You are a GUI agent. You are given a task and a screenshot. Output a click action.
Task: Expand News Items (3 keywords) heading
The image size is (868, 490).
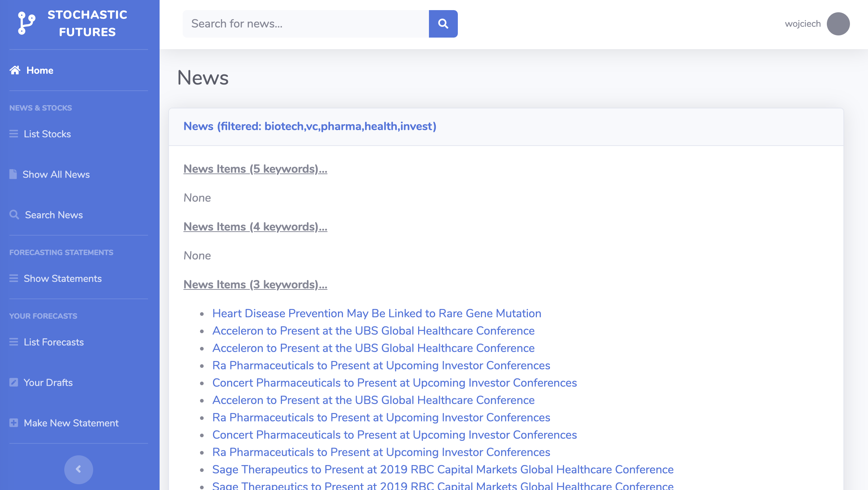255,284
